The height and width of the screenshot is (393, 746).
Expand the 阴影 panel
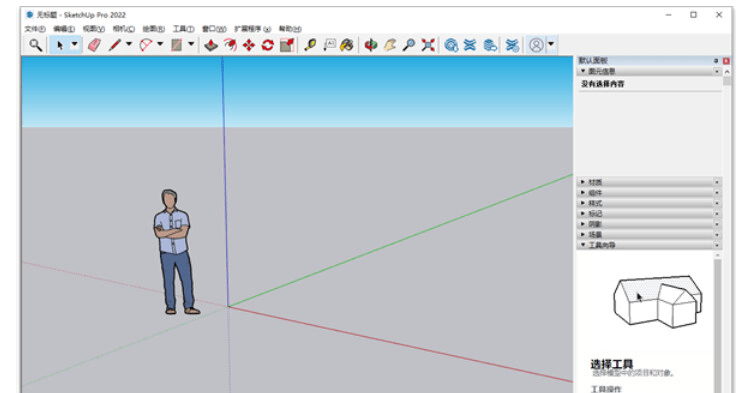click(x=583, y=224)
